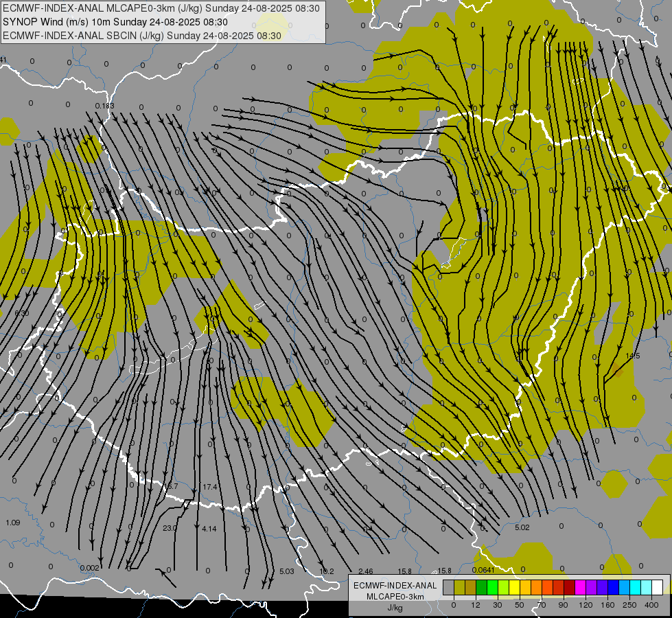Image resolution: width=672 pixels, height=618 pixels.
Task: Click the map value 17.4
Action: tap(210, 488)
